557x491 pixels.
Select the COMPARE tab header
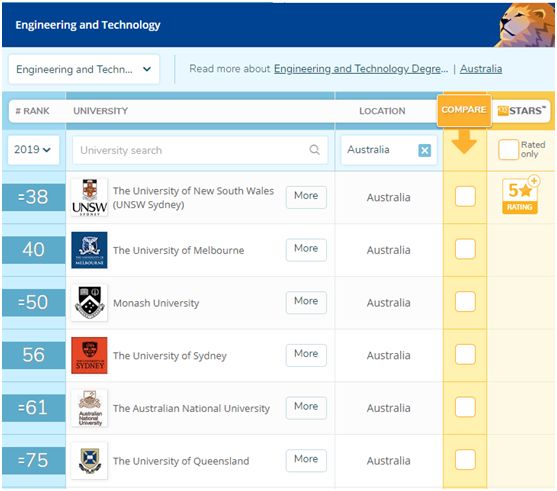click(464, 110)
